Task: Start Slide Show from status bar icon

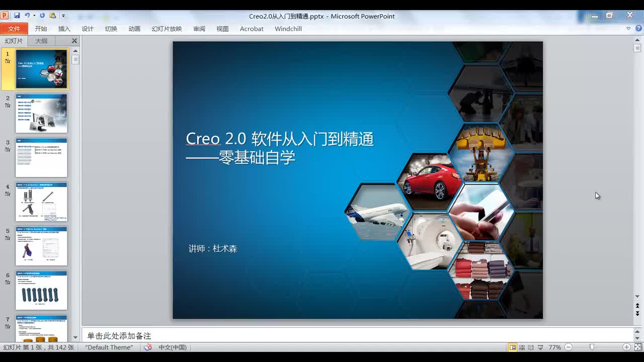Action: [540, 347]
